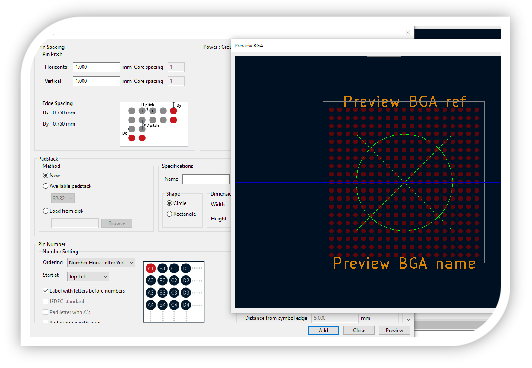Toggle the Pad lower with zero checkbox
The image size is (532, 368).
click(45, 312)
